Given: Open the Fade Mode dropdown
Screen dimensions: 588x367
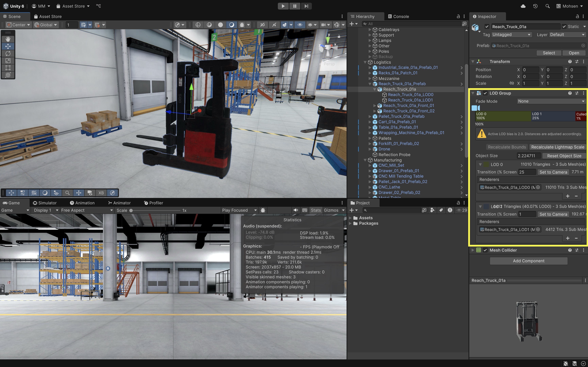Looking at the screenshot, I should tap(551, 101).
